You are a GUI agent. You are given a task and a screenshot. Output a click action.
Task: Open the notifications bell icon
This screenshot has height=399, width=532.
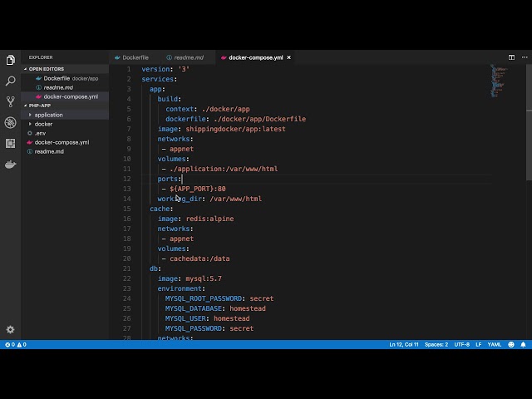click(x=523, y=344)
